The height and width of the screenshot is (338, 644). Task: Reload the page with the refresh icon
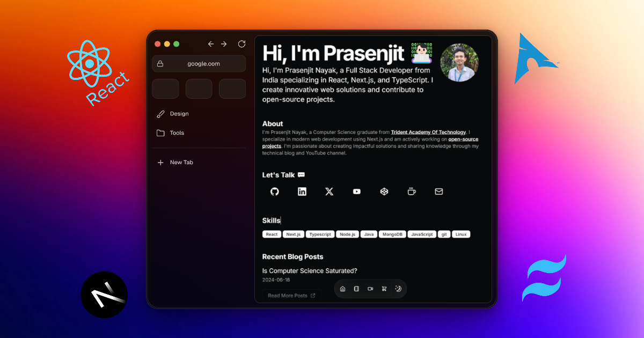tap(241, 44)
